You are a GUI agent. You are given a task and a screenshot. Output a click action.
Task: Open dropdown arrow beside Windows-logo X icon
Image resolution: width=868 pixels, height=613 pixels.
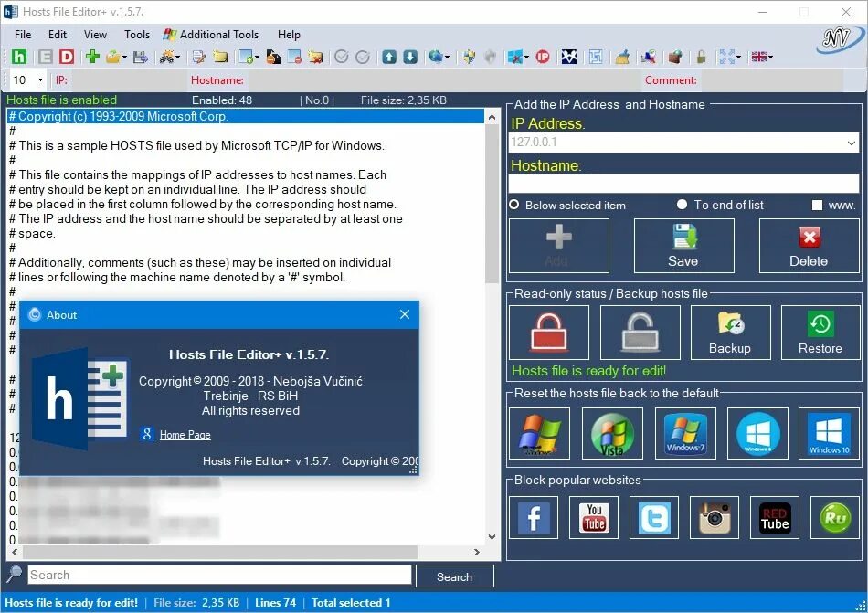pos(526,57)
